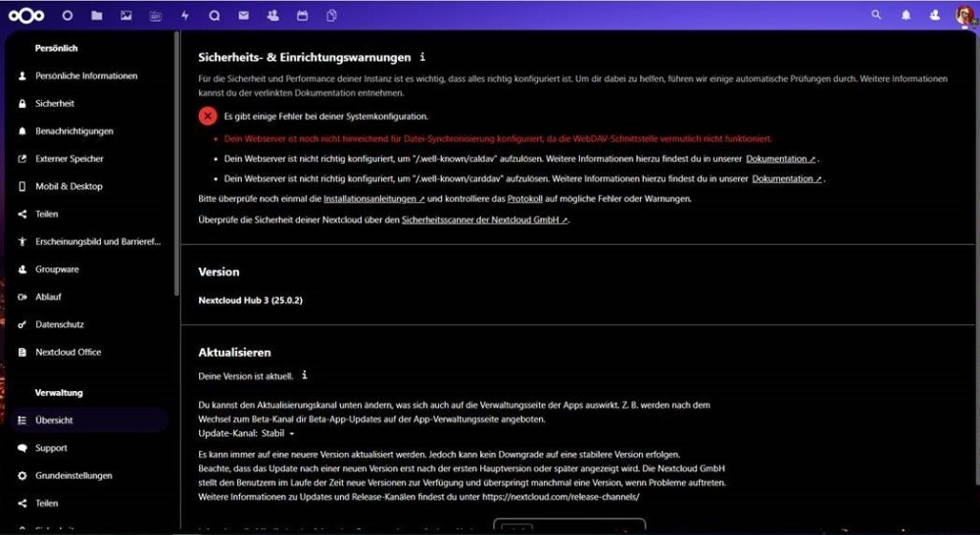This screenshot has height=535, width=980.
Task: Click the Support speech bubble icon
Action: [23, 448]
